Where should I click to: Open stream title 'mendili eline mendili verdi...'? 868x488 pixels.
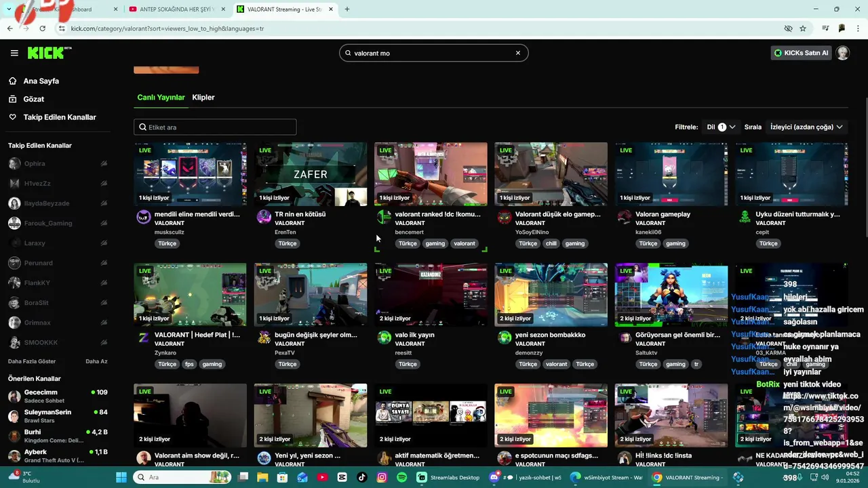tap(197, 214)
